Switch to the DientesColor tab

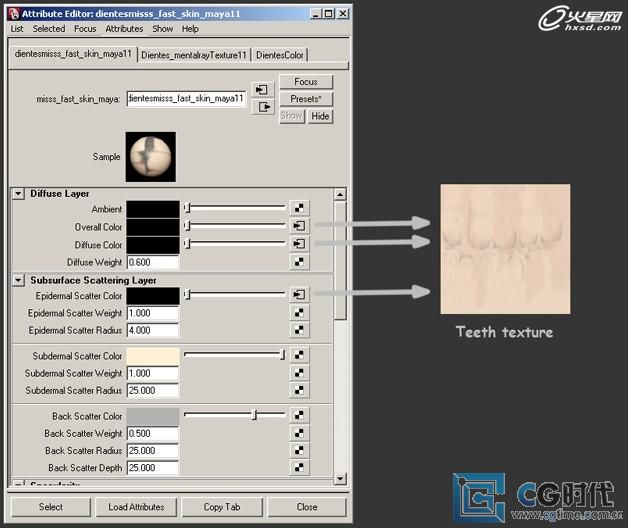(x=280, y=55)
